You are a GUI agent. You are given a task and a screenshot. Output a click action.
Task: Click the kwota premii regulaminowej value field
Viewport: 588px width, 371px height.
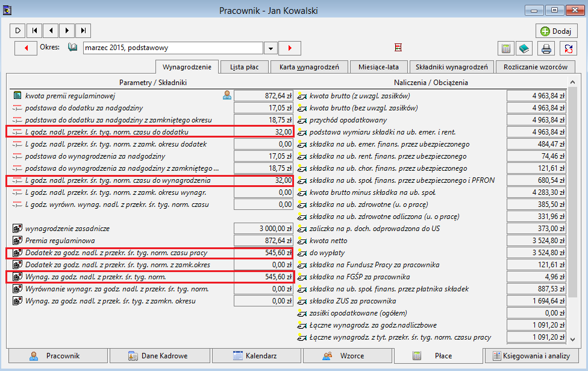coord(263,96)
